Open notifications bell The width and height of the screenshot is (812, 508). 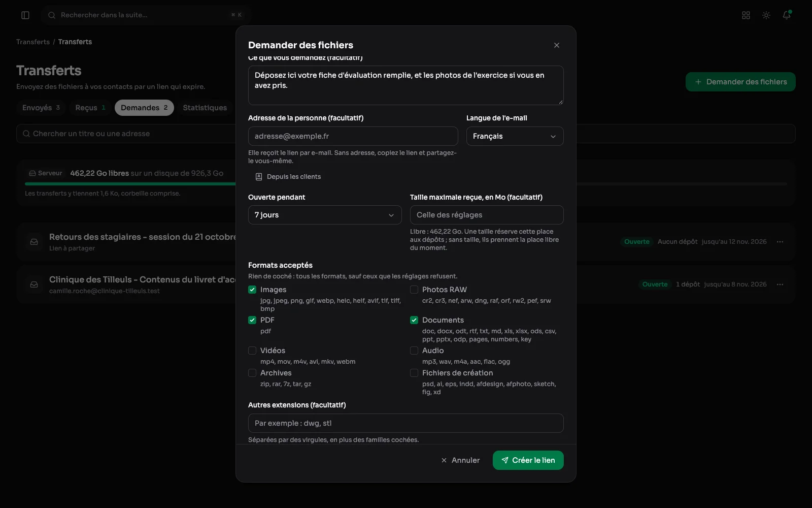point(787,15)
